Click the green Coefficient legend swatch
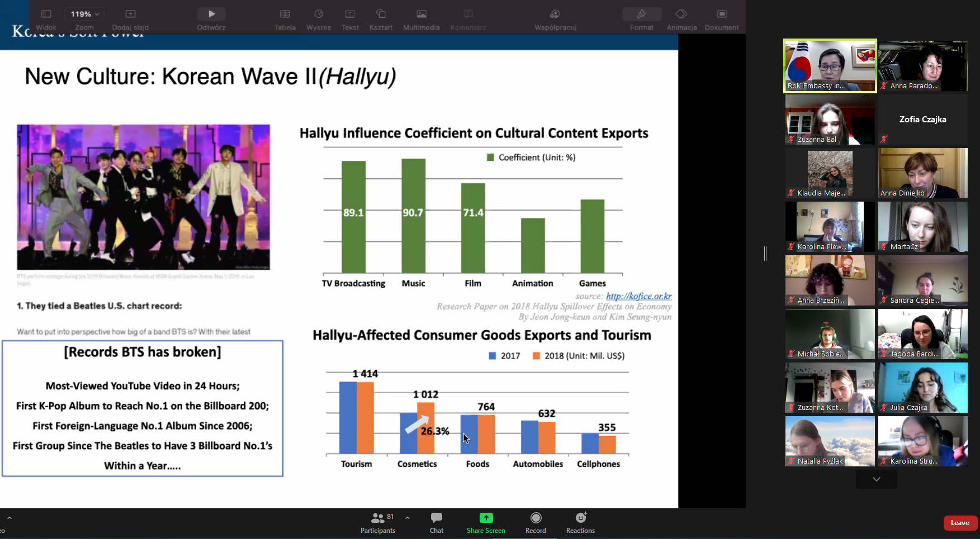The height and width of the screenshot is (539, 980). [490, 158]
